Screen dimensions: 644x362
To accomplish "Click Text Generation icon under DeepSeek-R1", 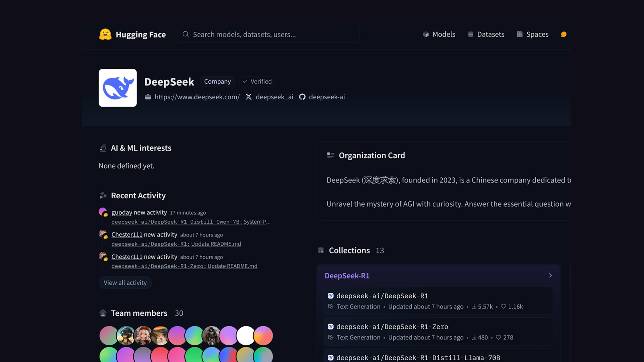I will [x=330, y=306].
